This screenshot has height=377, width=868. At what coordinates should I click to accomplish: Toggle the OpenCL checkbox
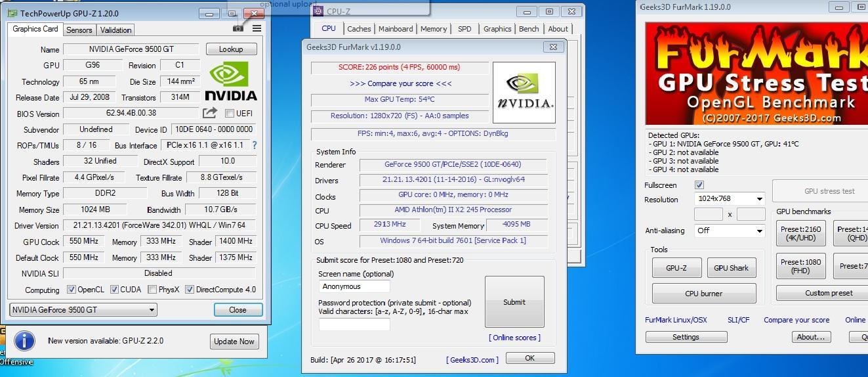click(x=72, y=290)
